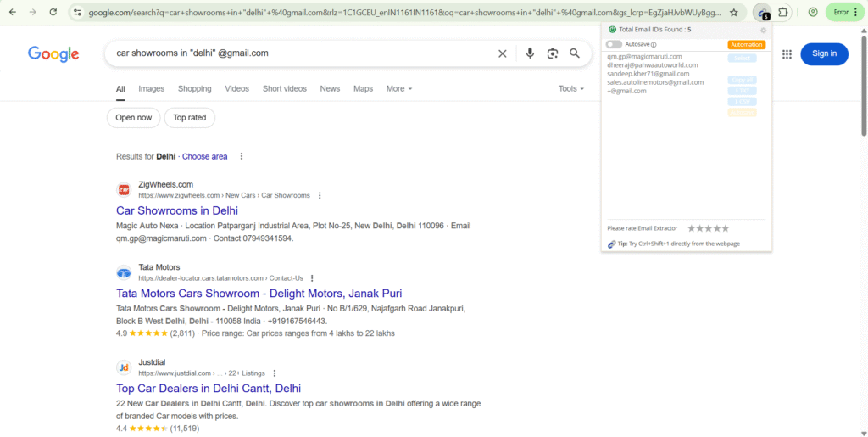The height and width of the screenshot is (437, 868).
Task: Toggle the Autosave switch
Action: [x=614, y=44]
